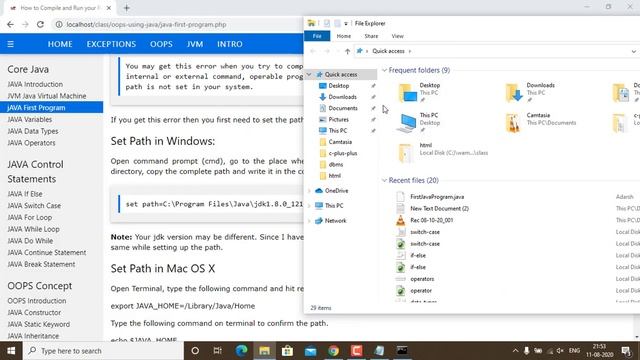Collapse the Frequent folders section
This screenshot has width=640, height=360.
pos(384,71)
